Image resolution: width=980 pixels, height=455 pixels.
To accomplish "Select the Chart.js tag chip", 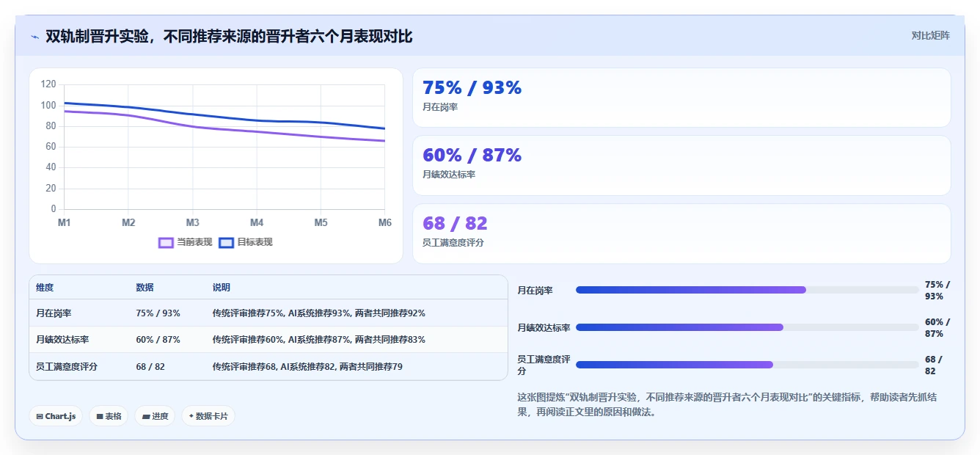I will tap(56, 416).
